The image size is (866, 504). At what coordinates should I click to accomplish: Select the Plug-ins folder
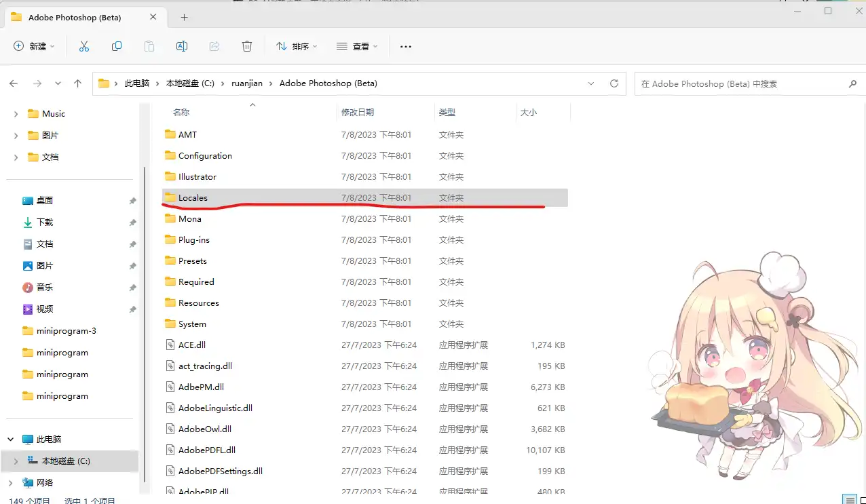click(193, 239)
